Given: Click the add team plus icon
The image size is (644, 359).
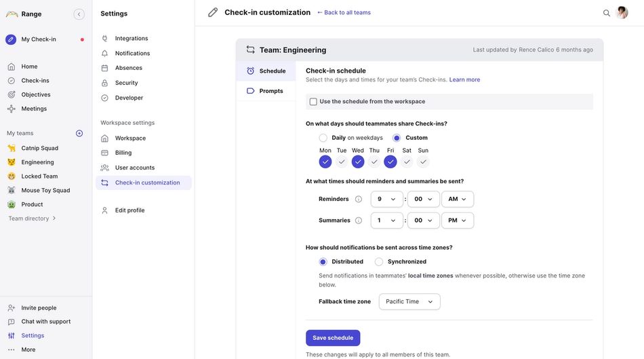Looking at the screenshot, I should click(79, 134).
